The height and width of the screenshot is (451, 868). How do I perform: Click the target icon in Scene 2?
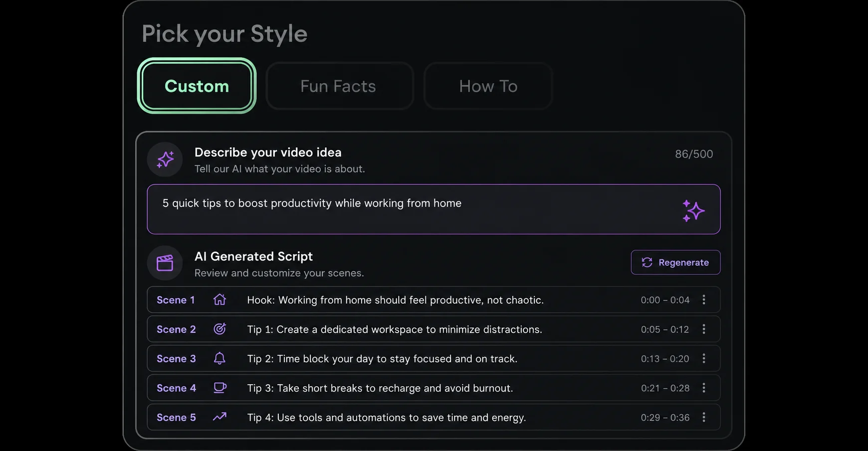click(x=219, y=329)
